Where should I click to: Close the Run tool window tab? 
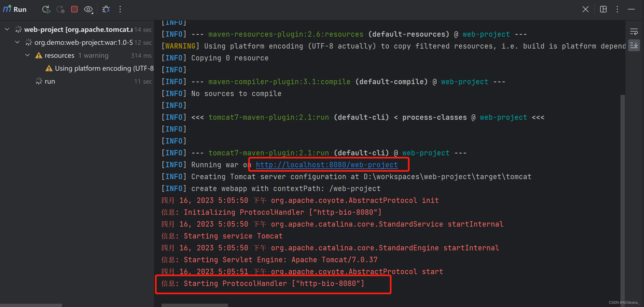585,9
